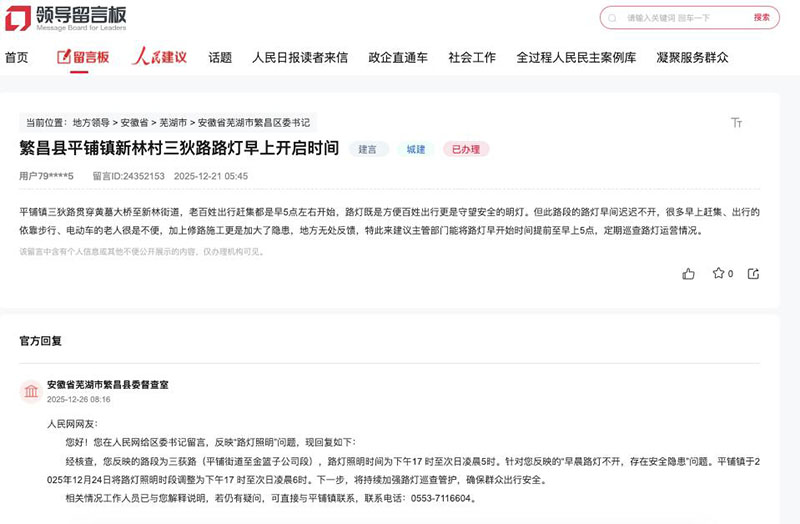Click the 城建 category tag
The width and height of the screenshot is (800, 524).
pyautogui.click(x=415, y=149)
